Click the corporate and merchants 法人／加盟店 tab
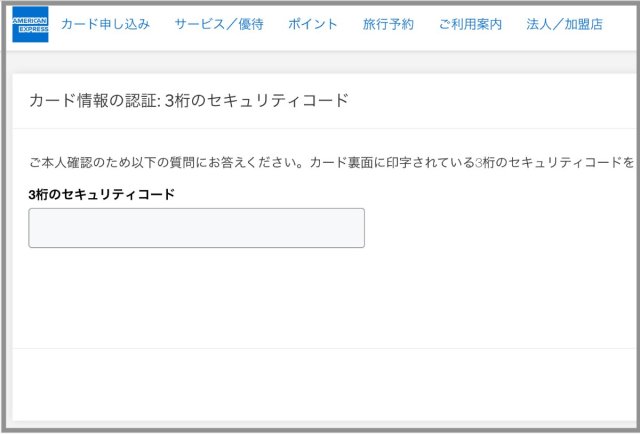This screenshot has height=434, width=640. tap(564, 24)
